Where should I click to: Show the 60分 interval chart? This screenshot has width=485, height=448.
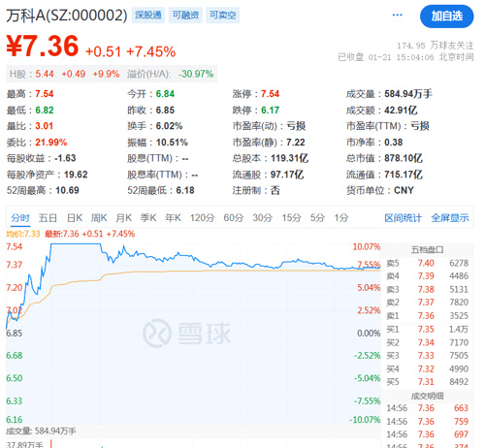(234, 218)
